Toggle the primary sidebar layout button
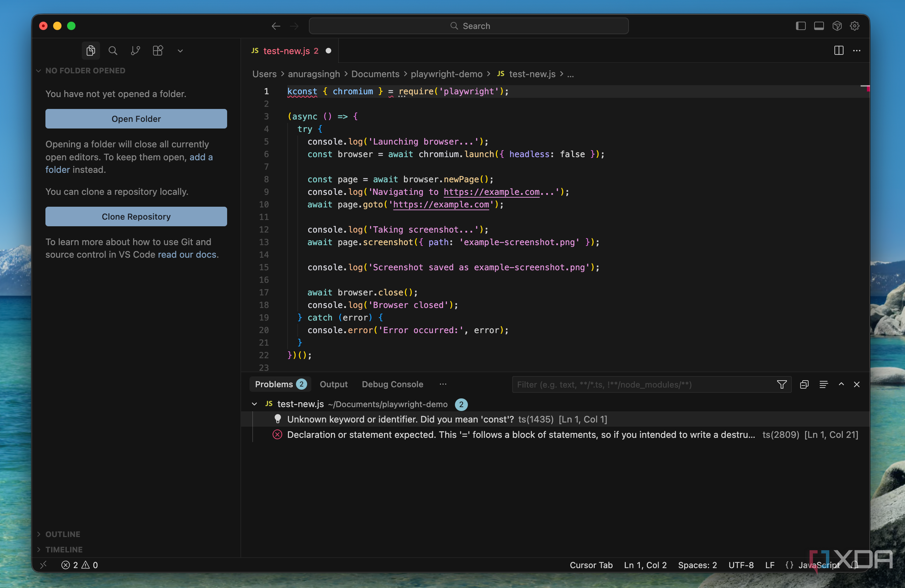The image size is (905, 588). tap(801, 26)
